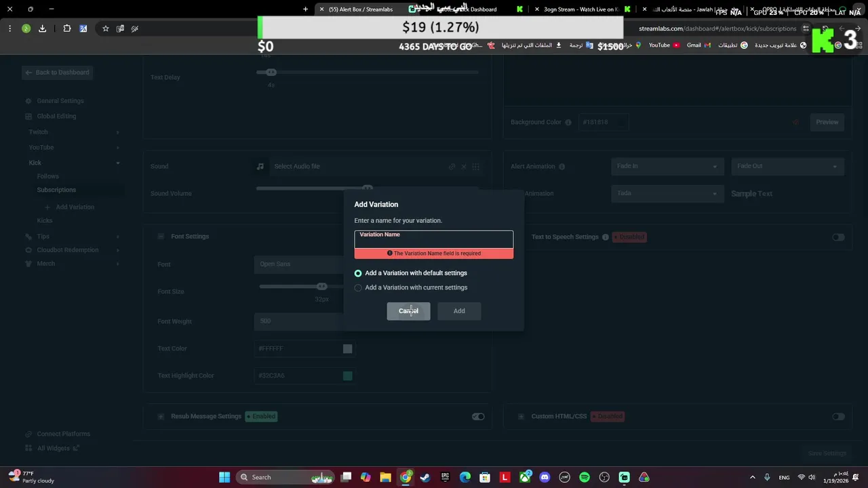The height and width of the screenshot is (488, 868).
Task: Open the Fade In animation dropdown
Action: coord(667,167)
